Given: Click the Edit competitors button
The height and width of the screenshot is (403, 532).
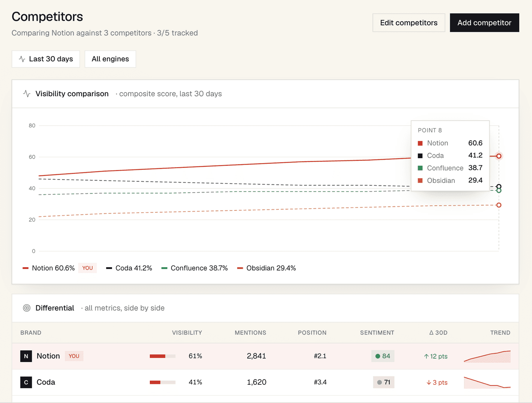Looking at the screenshot, I should [x=409, y=23].
